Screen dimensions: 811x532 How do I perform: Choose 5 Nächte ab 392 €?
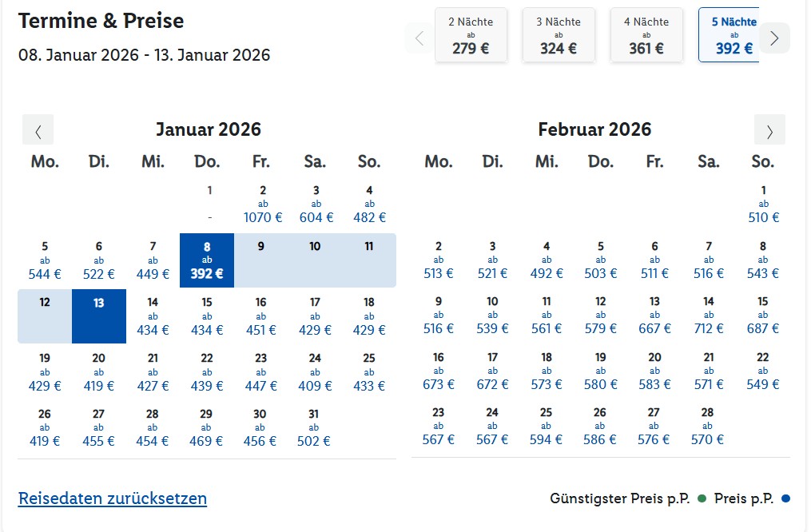[x=730, y=35]
